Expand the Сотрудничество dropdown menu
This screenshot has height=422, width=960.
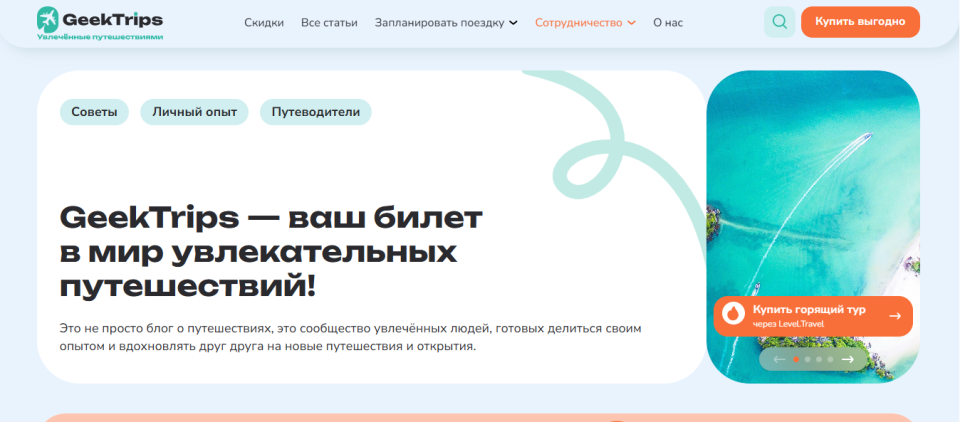pos(585,23)
